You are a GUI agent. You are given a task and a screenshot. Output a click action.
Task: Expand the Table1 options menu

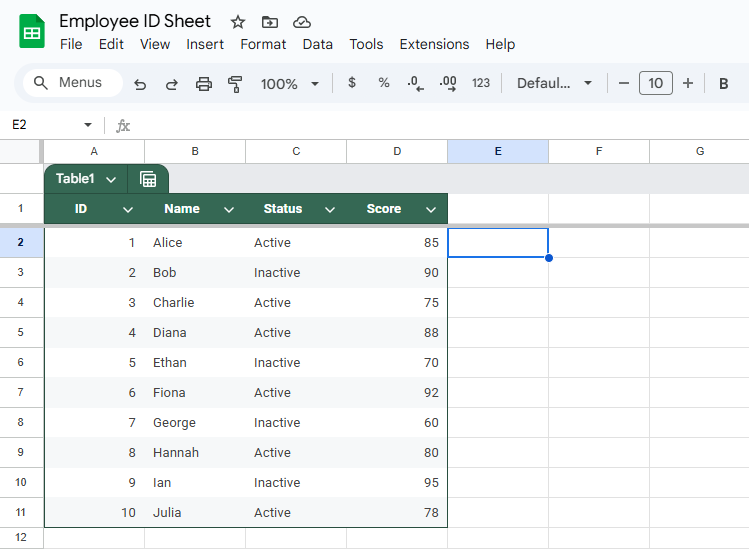tap(111, 180)
